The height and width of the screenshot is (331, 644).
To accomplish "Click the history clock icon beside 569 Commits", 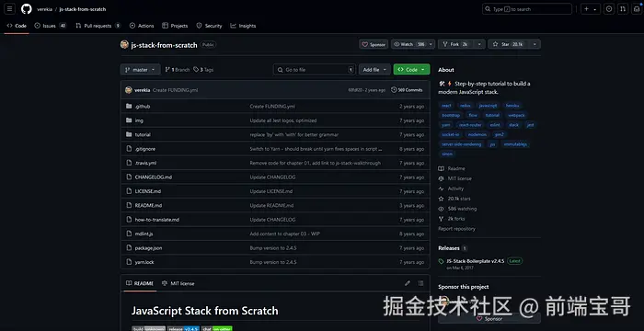I will coord(394,90).
